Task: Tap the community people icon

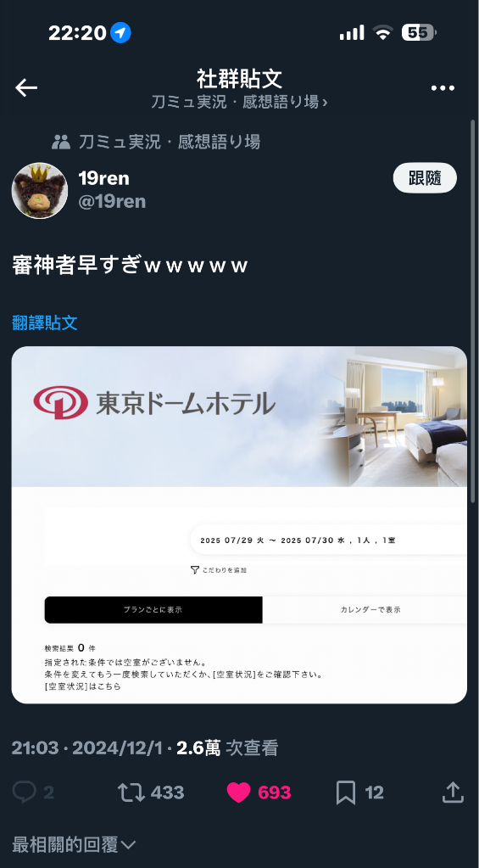Action: (61, 143)
